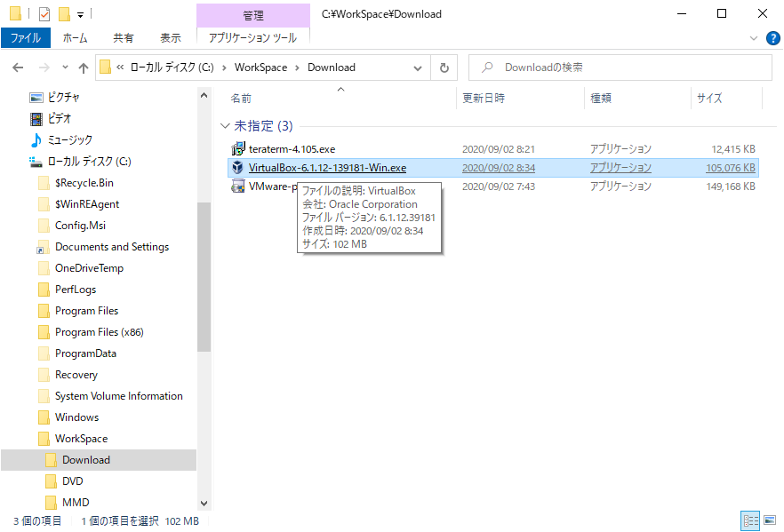
Task: Open the help question mark icon
Action: coord(773,38)
